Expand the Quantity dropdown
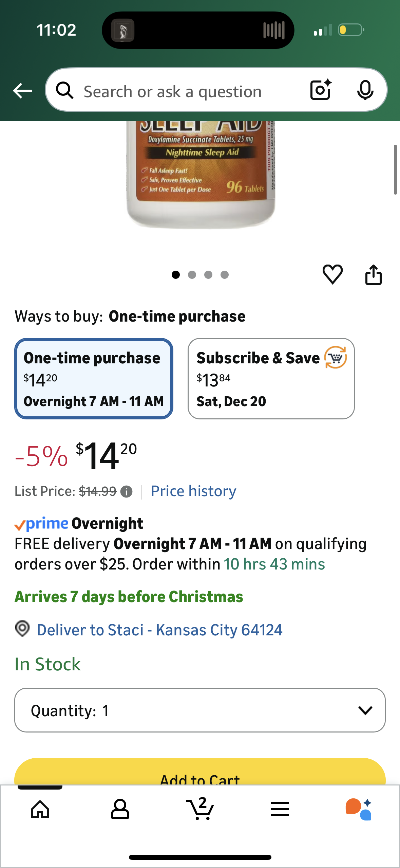The image size is (400, 868). [200, 710]
